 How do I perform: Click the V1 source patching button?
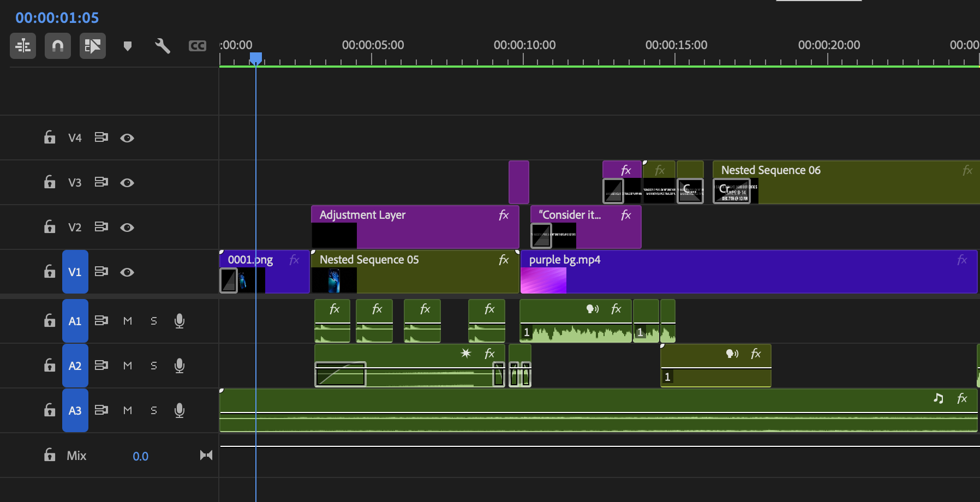pyautogui.click(x=75, y=272)
